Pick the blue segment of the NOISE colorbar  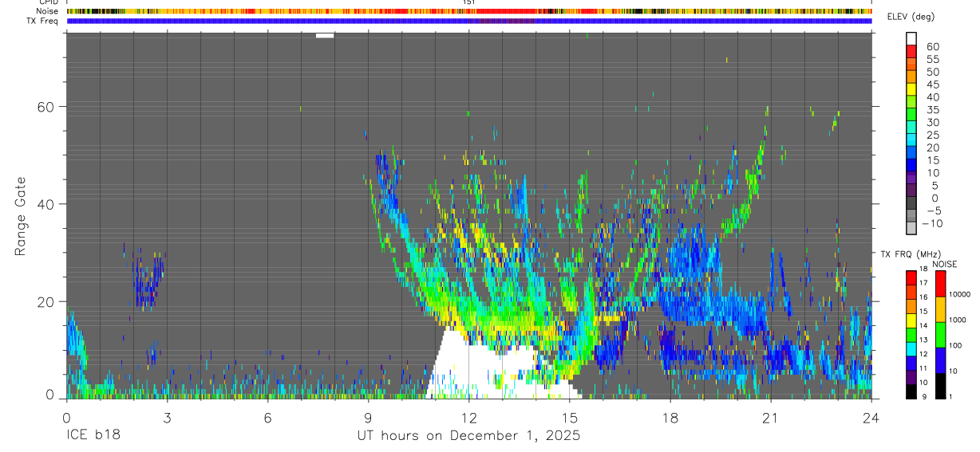[x=939, y=360]
